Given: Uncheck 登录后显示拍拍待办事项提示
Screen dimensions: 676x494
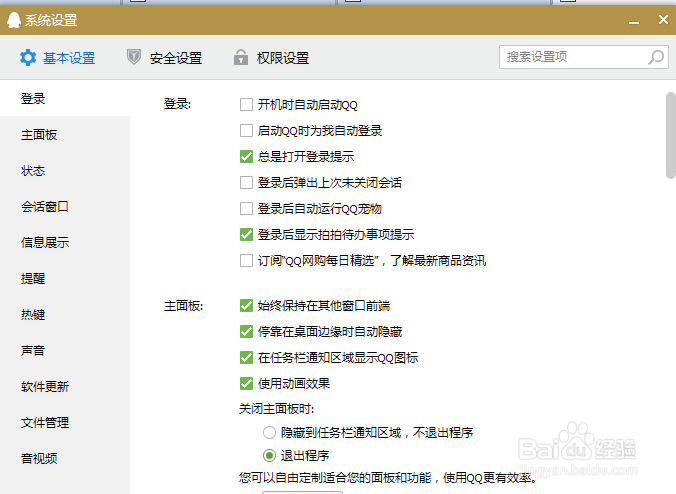Looking at the screenshot, I should pyautogui.click(x=246, y=234).
